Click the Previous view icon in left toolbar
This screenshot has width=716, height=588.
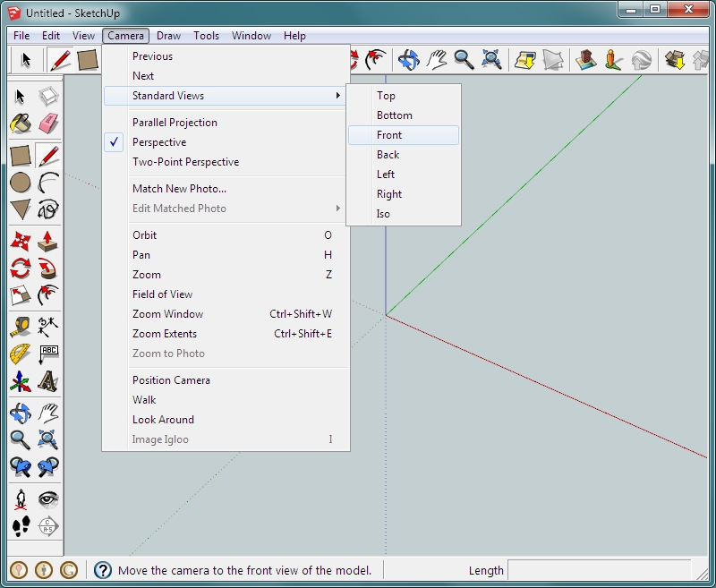pos(20,467)
